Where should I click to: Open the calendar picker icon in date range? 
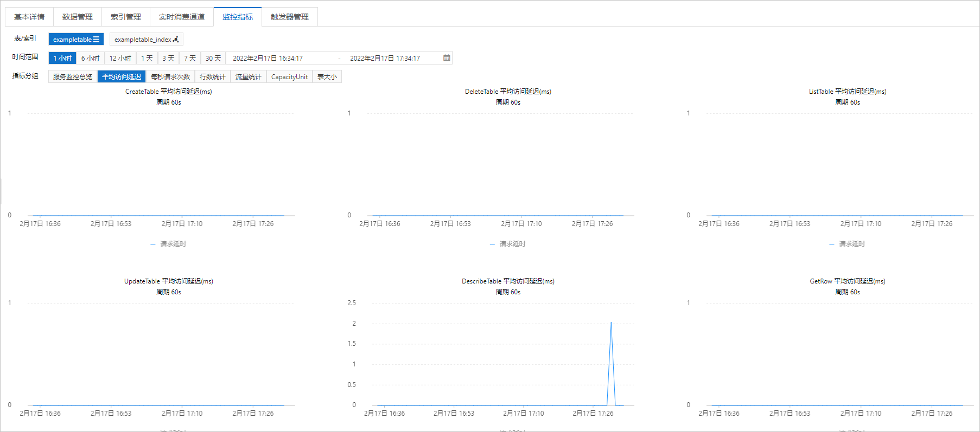(x=447, y=58)
